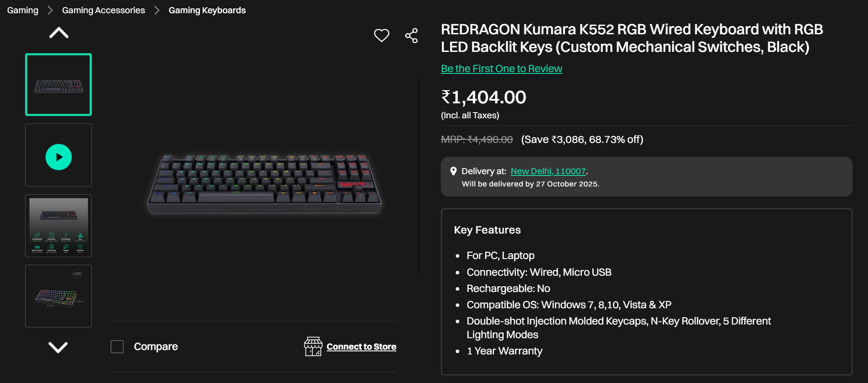Click the share icon
The width and height of the screenshot is (868, 383).
point(411,36)
